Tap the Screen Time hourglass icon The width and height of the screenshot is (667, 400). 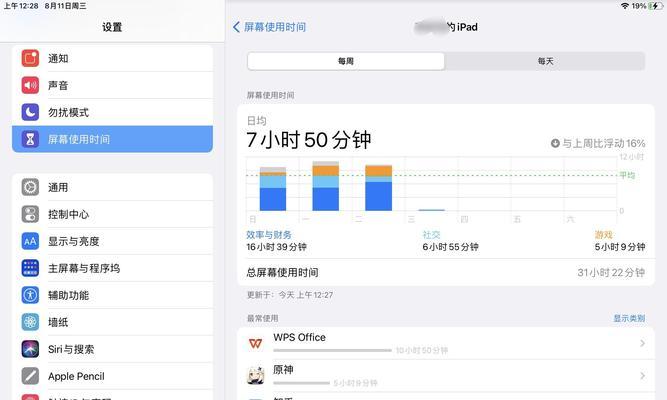pyautogui.click(x=30, y=139)
